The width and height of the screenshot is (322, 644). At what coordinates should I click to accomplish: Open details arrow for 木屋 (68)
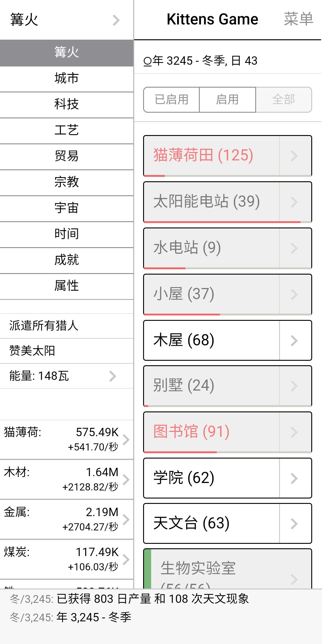pyautogui.click(x=295, y=340)
